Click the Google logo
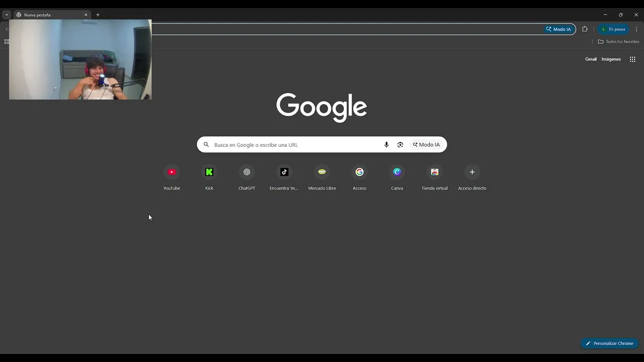Image resolution: width=644 pixels, height=362 pixels. point(321,107)
